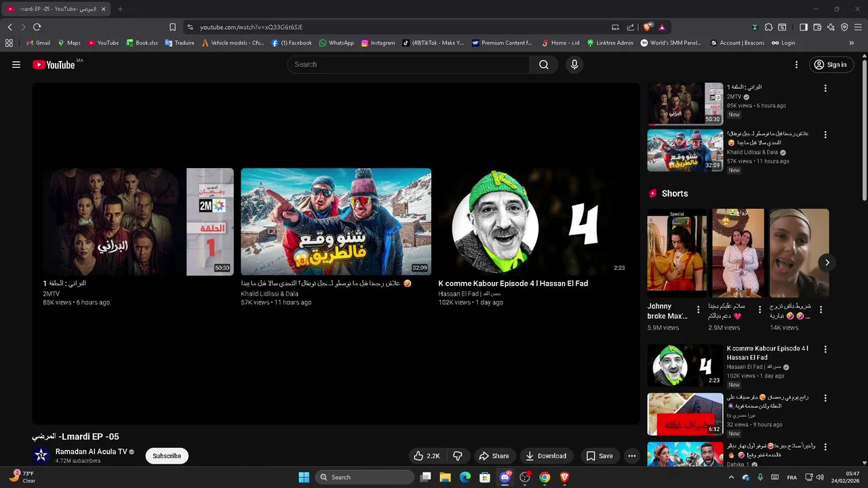
Task: Play the Khalid Lidlissi & Dala endscreen thumbnail
Action: coord(336,222)
